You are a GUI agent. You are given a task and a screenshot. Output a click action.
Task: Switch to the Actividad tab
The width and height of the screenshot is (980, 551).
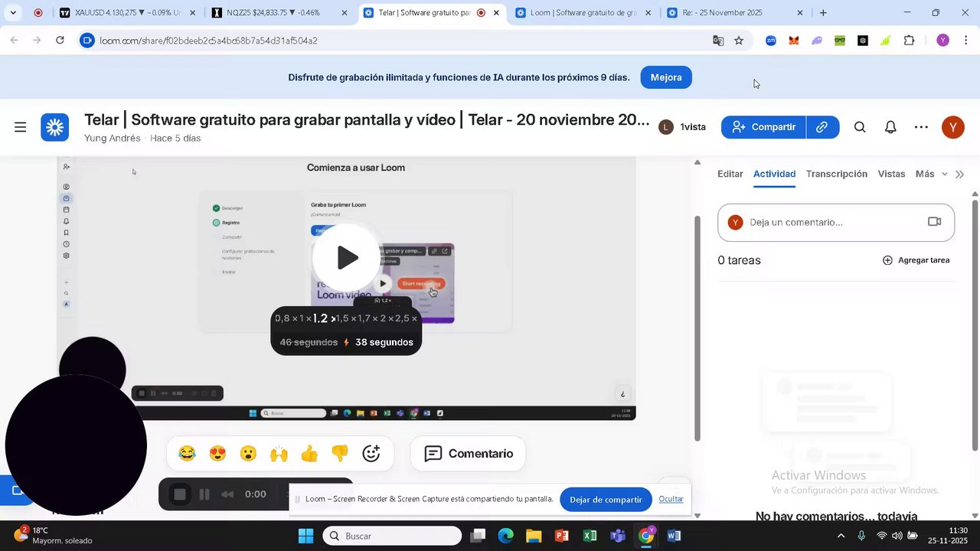pyautogui.click(x=774, y=174)
